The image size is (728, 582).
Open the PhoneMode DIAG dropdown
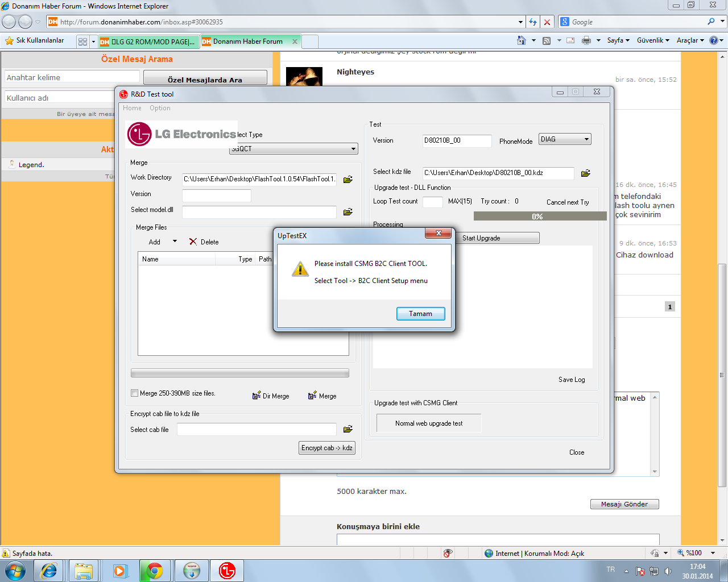point(565,139)
